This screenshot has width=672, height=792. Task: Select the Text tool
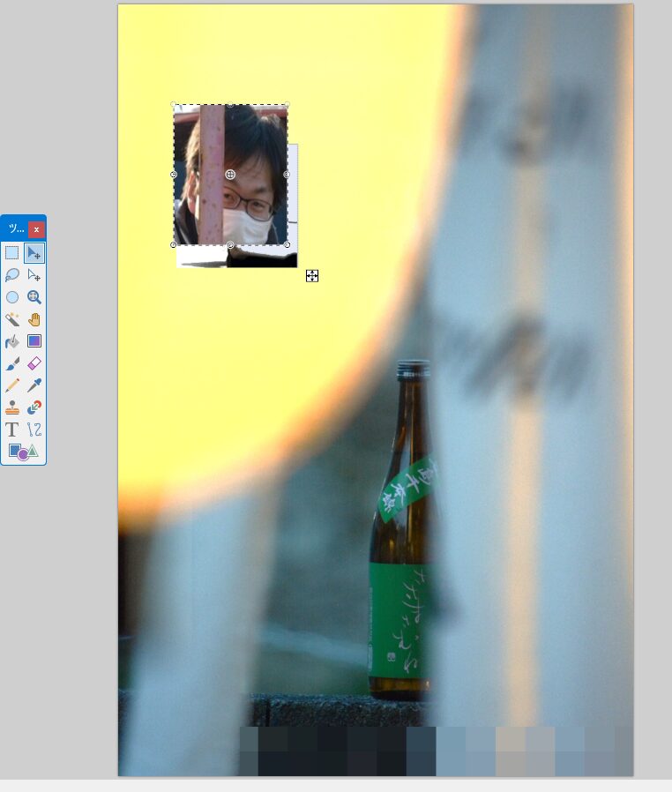coord(12,430)
